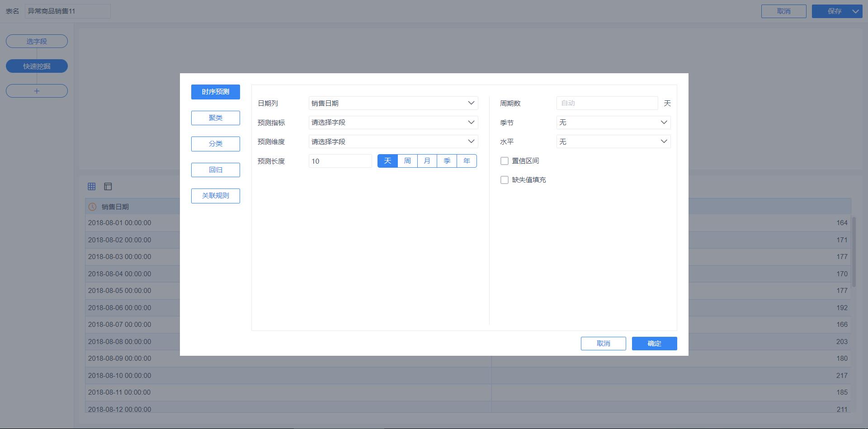Click the 周期数 input field
This screenshot has height=429, width=868.
click(x=607, y=103)
